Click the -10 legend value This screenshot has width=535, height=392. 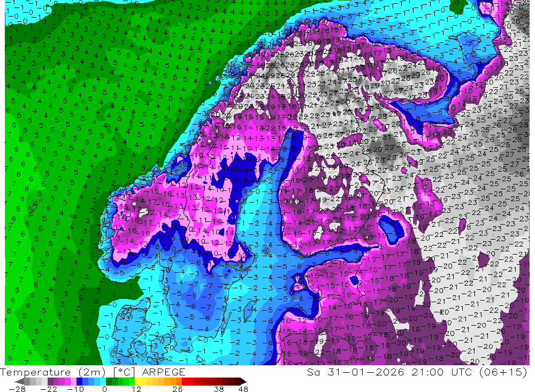point(75,389)
